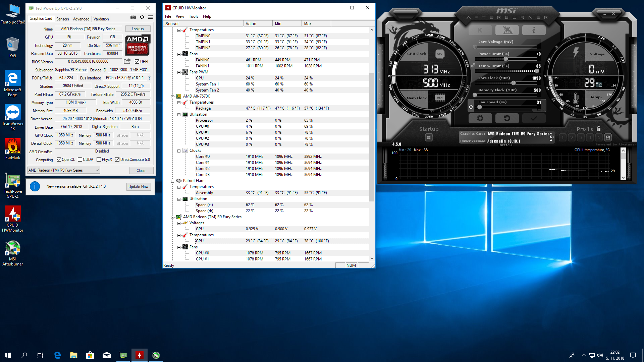Toggle PhysX checkbox in GPU-Z
644x362 pixels.
coord(99,160)
